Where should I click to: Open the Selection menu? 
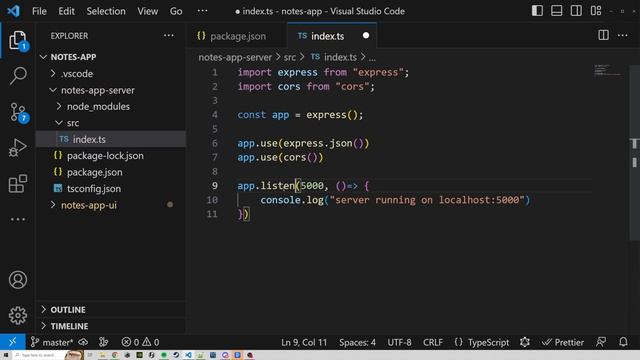tap(106, 11)
